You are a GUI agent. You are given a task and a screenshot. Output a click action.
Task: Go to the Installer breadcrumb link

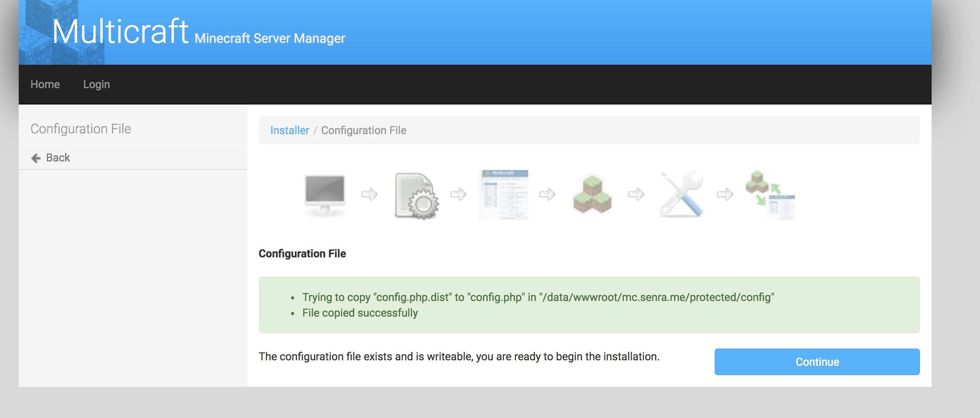289,130
